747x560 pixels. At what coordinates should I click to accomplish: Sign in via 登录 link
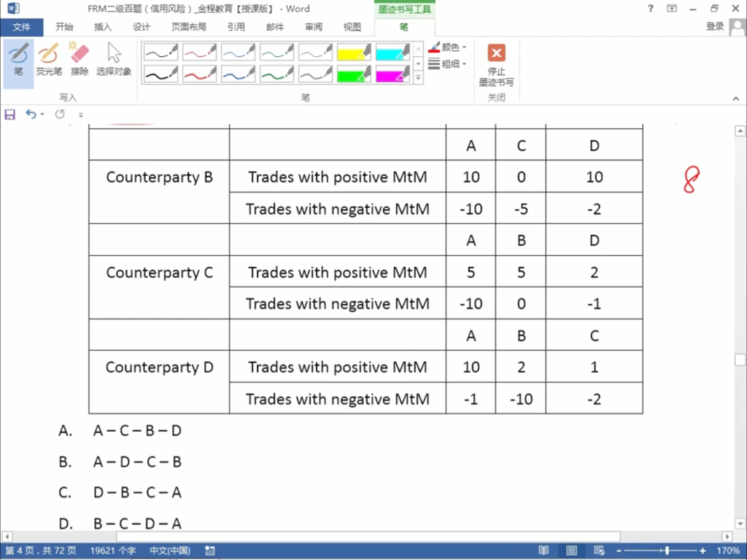click(715, 27)
